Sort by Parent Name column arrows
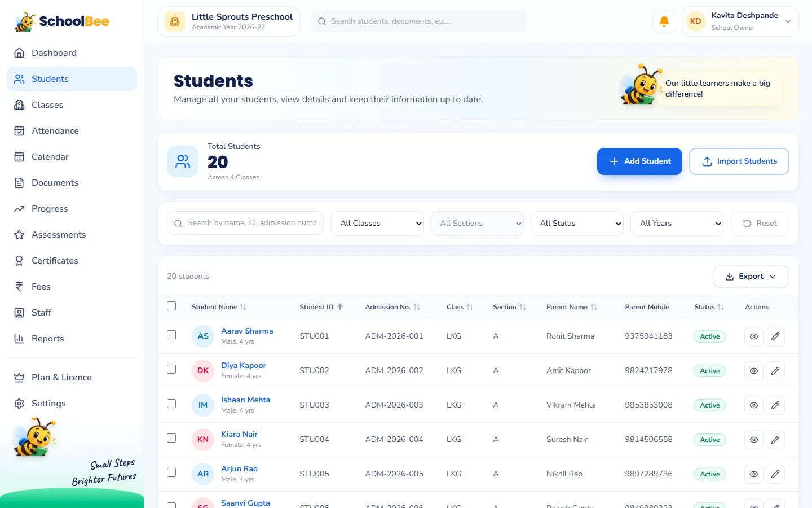 (594, 307)
